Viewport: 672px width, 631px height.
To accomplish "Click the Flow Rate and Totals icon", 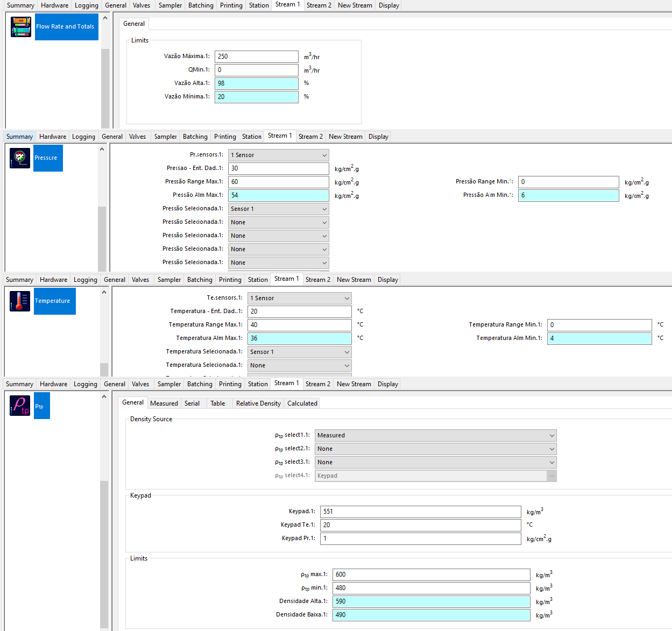I will tap(21, 27).
